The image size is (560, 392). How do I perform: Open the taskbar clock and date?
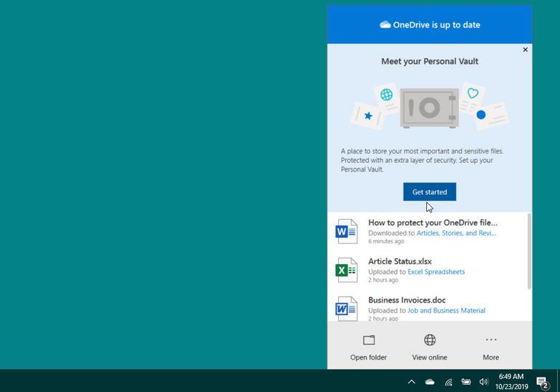511,381
